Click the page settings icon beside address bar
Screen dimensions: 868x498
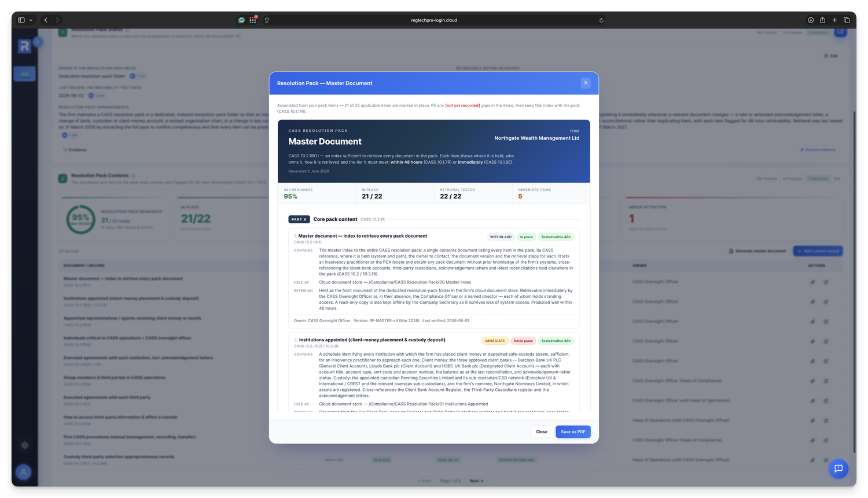pos(267,20)
